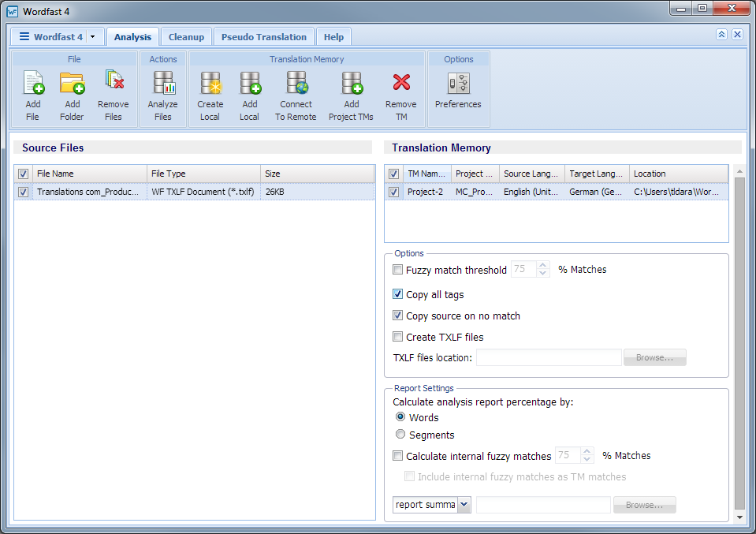
Task: Click Source Language column header
Action: click(532, 174)
